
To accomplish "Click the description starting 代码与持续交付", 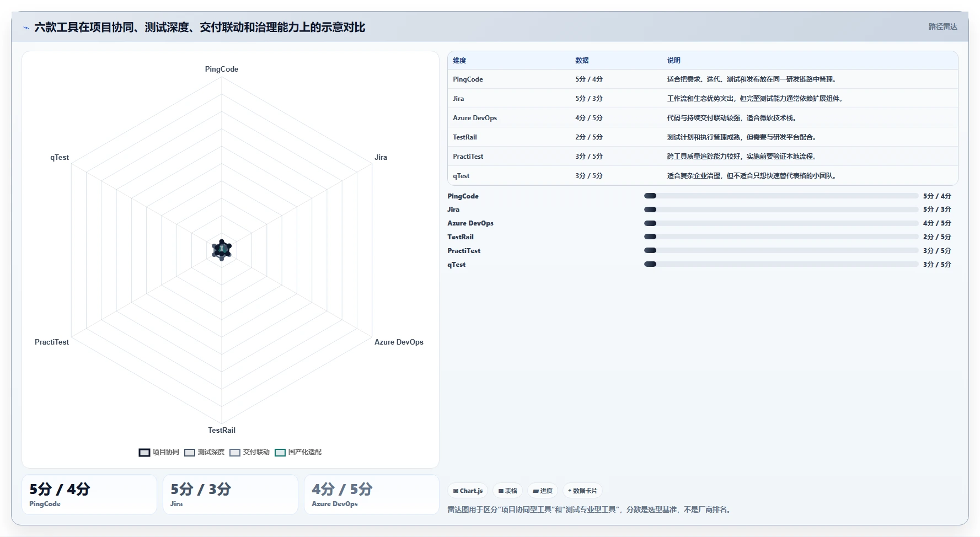I will click(733, 118).
